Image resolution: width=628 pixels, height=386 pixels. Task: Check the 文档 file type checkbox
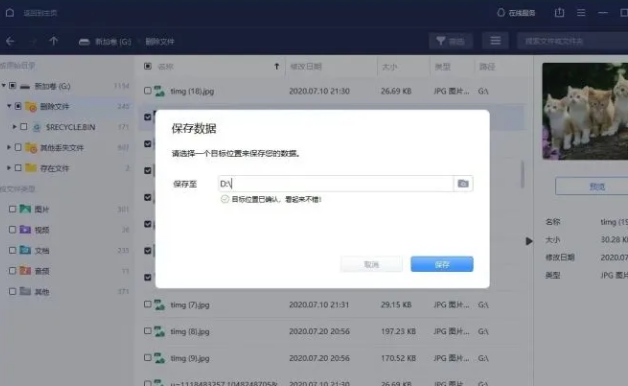coord(12,250)
